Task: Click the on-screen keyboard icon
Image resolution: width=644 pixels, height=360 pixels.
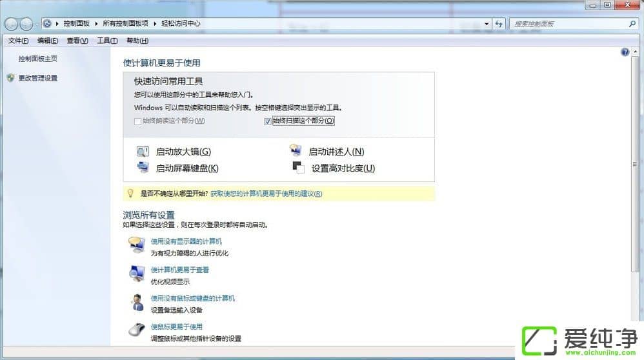Action: (x=143, y=168)
